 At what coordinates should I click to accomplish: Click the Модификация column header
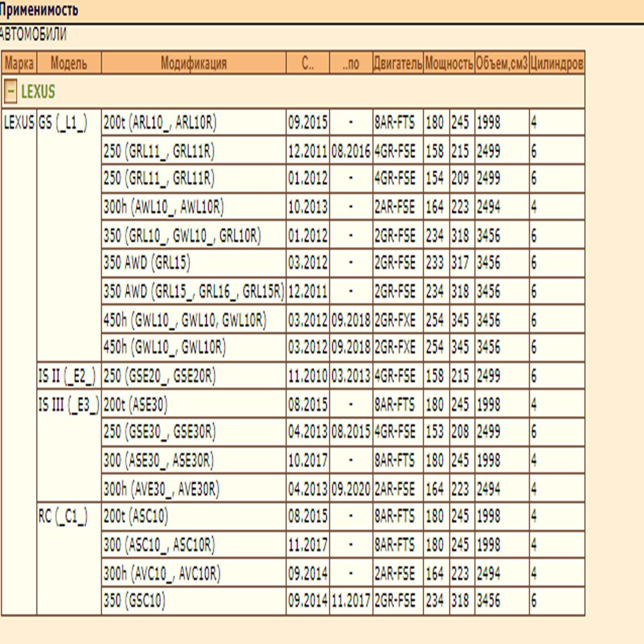point(194,63)
